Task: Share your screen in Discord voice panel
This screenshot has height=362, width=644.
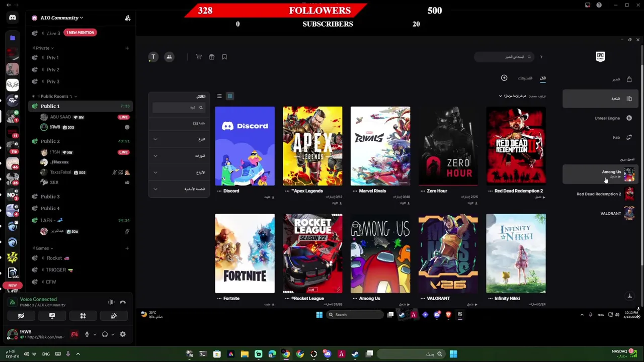Action: (52, 316)
